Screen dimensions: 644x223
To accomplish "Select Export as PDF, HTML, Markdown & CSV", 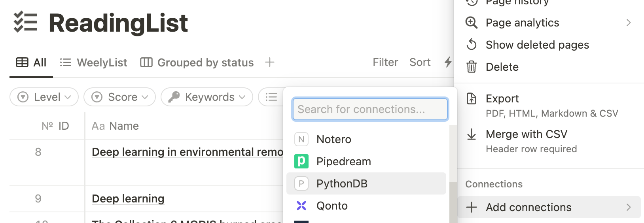I will click(x=549, y=106).
